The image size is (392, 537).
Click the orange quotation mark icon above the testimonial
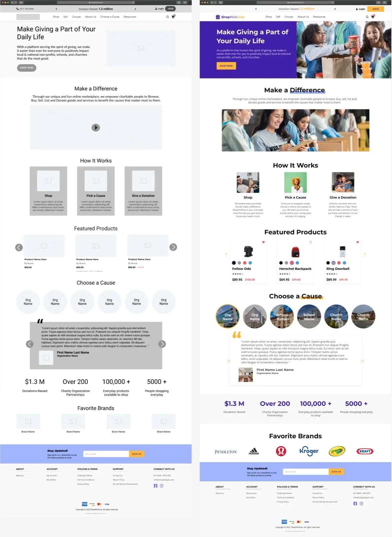[x=237, y=335]
